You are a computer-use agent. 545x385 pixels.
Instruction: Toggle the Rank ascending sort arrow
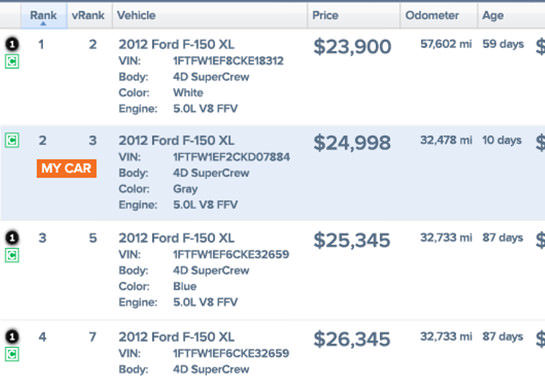coord(43,24)
